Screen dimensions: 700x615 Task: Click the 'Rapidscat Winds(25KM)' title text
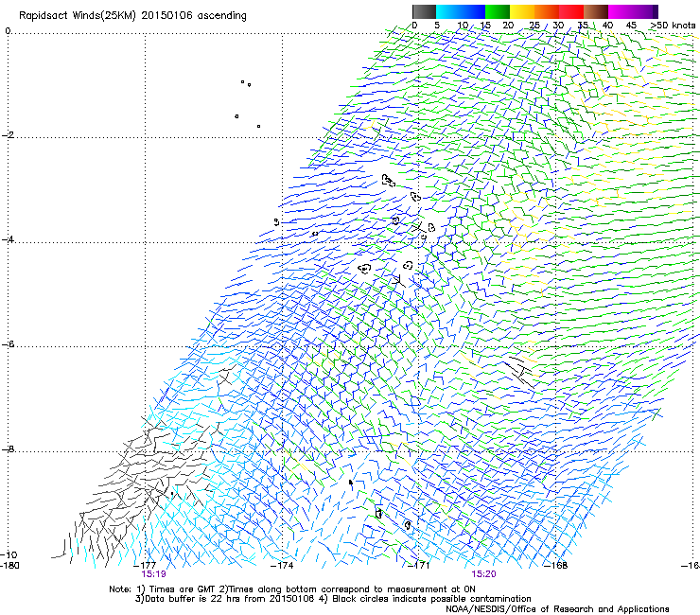78,16
